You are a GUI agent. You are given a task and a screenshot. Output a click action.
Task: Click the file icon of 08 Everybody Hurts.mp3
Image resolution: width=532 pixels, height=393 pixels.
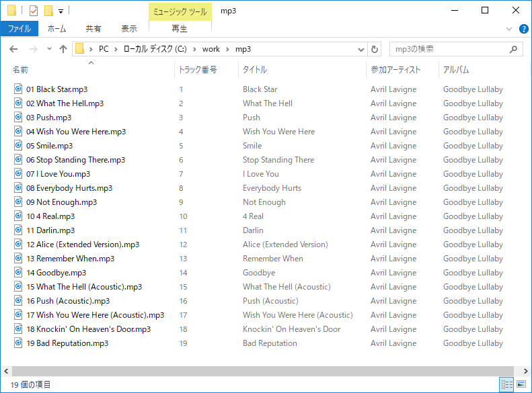(18, 187)
